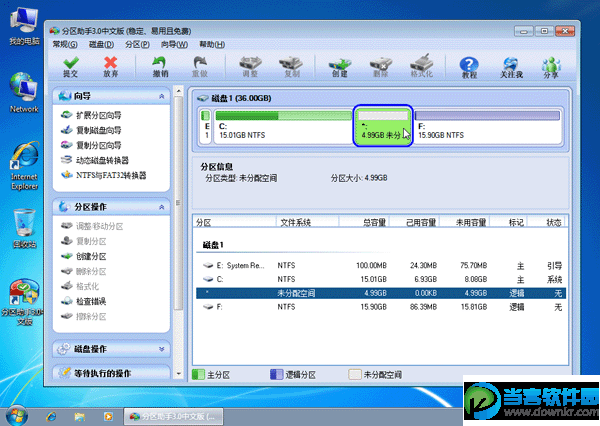Open 我的电脑 desktop icon
This screenshot has height=426, width=600.
[x=24, y=26]
